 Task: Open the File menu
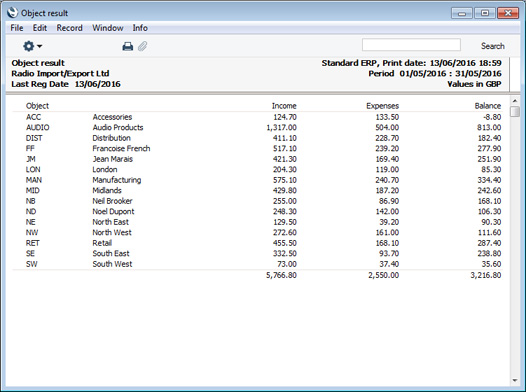(17, 28)
